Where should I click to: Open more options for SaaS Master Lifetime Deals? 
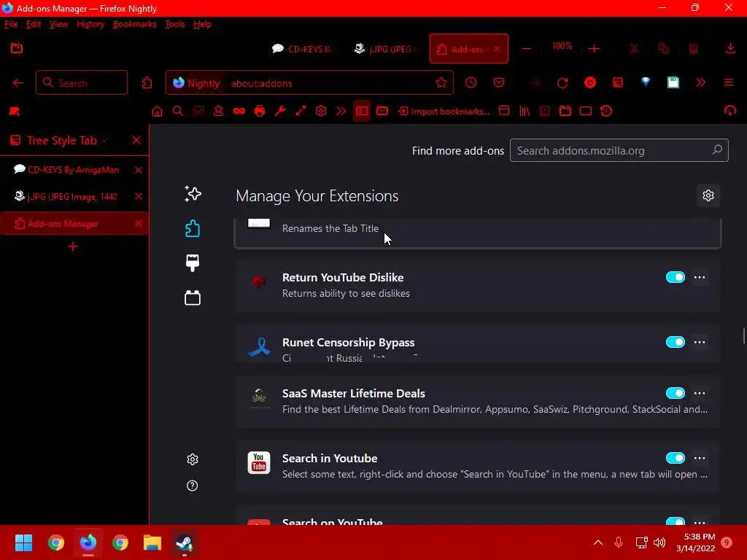point(700,393)
